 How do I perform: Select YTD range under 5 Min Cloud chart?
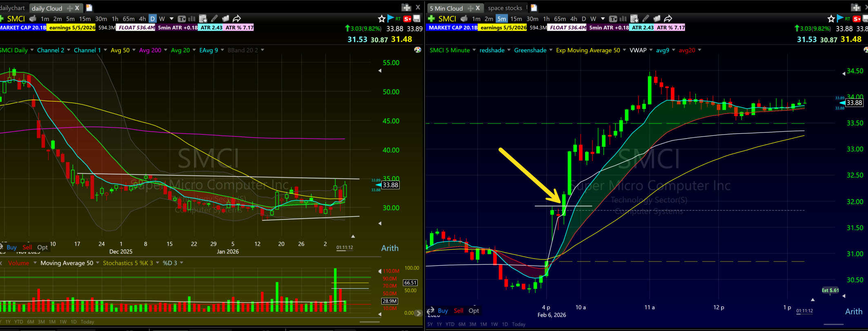click(450, 324)
